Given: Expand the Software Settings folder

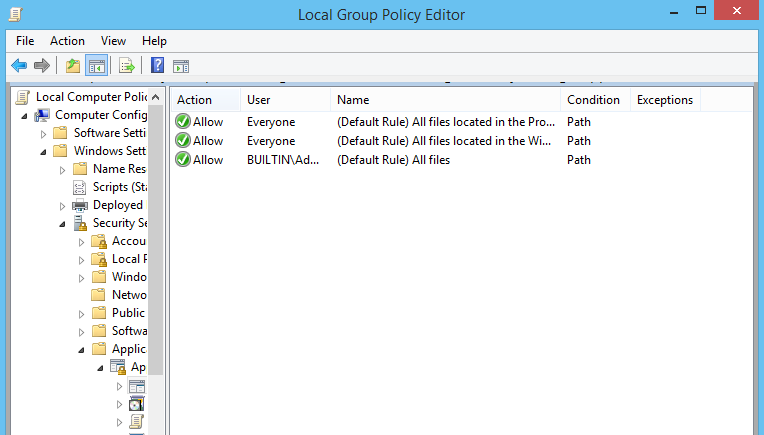Looking at the screenshot, I should click(x=43, y=133).
